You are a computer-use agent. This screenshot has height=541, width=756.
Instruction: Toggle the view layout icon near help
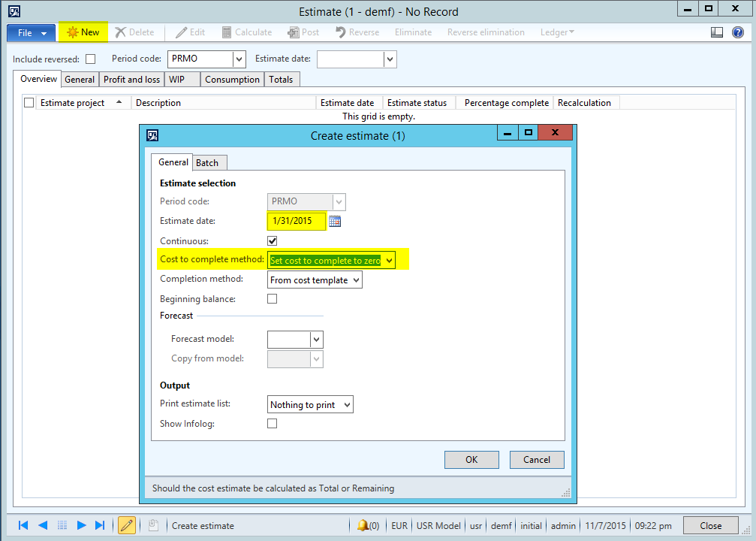point(717,32)
